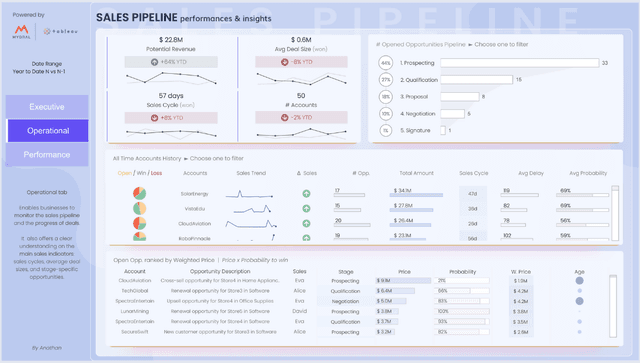The width and height of the screenshot is (640, 363).
Task: Click the 1% circle for Signature
Action: [386, 130]
